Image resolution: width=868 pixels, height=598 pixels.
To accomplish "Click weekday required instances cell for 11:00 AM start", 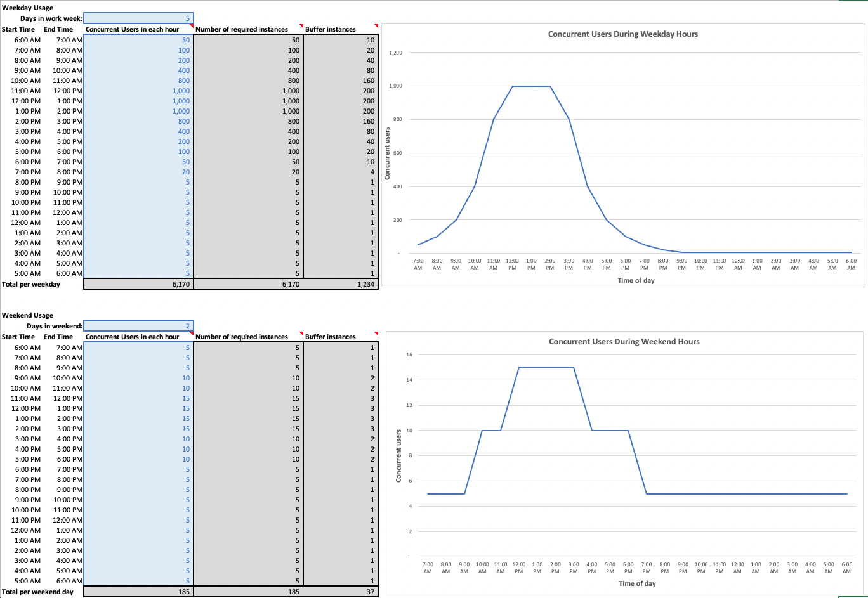I will click(x=249, y=91).
